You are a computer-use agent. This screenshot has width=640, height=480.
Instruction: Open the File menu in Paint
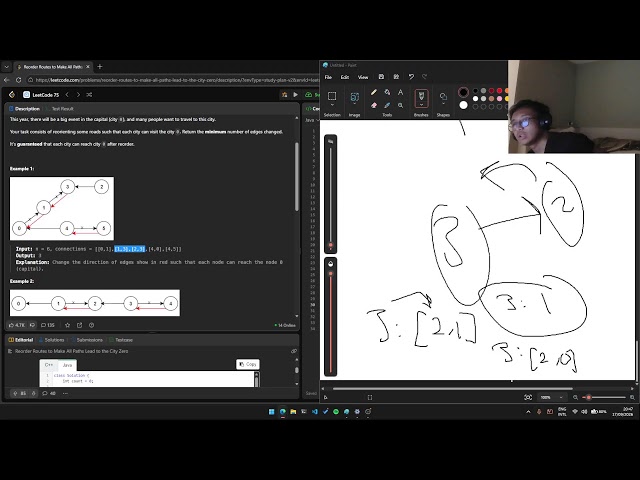coord(328,77)
